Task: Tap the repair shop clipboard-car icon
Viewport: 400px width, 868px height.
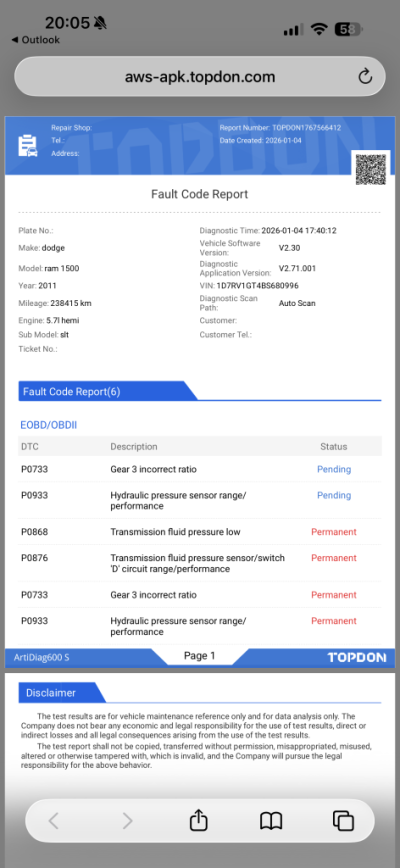Action: pyautogui.click(x=28, y=146)
